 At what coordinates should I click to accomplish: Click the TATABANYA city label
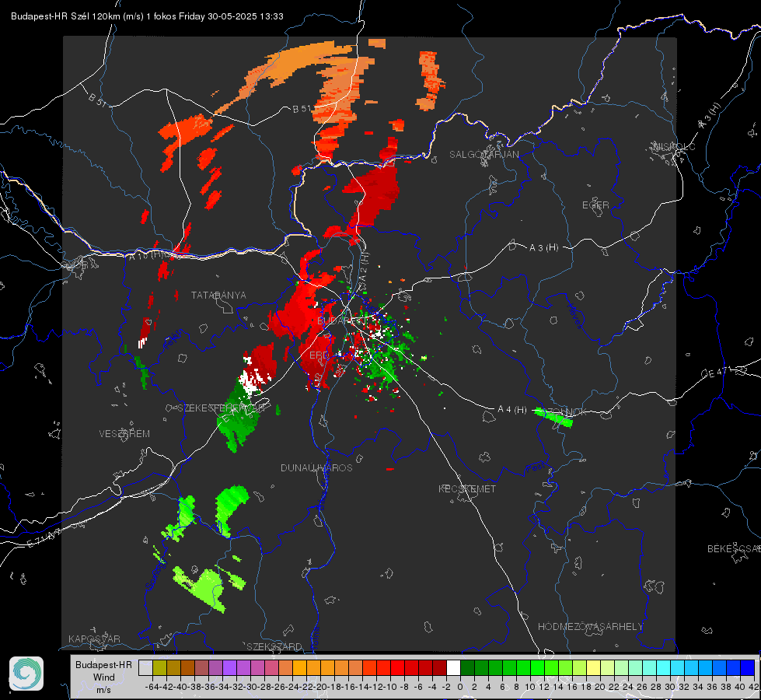click(x=218, y=296)
